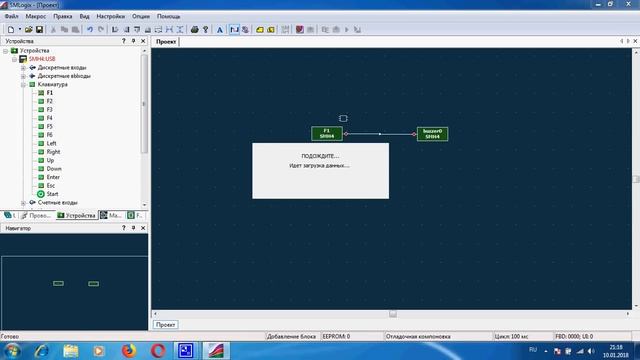The image size is (640, 360).
Task: Align selected blocks to the left
Action: tap(115, 29)
